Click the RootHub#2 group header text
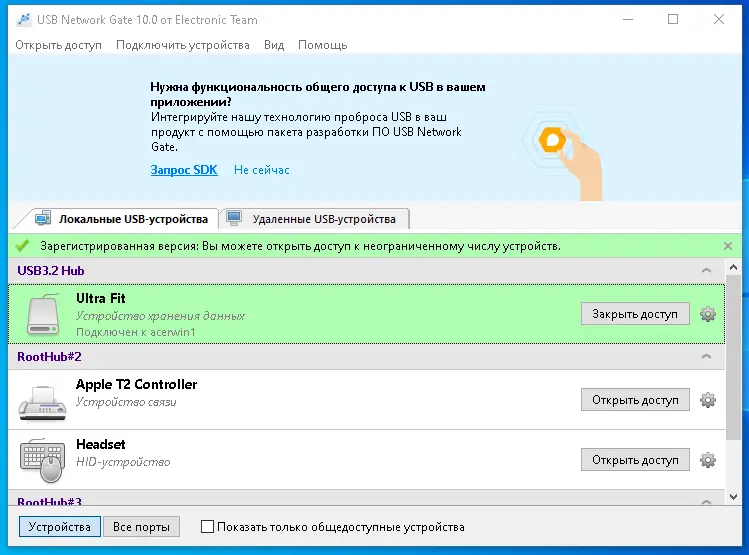The width and height of the screenshot is (749, 555). pos(49,357)
